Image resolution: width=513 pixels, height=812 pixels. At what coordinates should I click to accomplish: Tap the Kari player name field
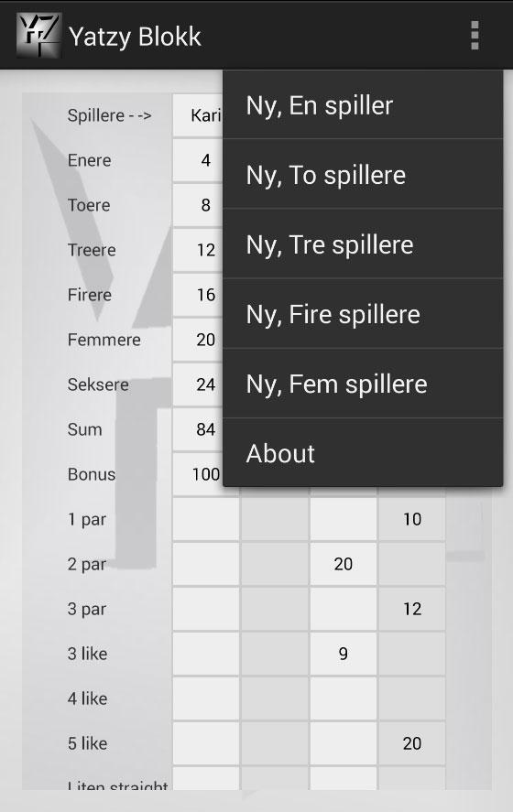coord(198,115)
